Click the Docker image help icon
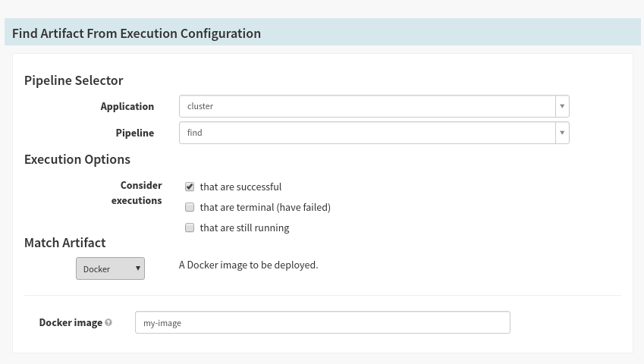The image size is (644, 364). 108,322
